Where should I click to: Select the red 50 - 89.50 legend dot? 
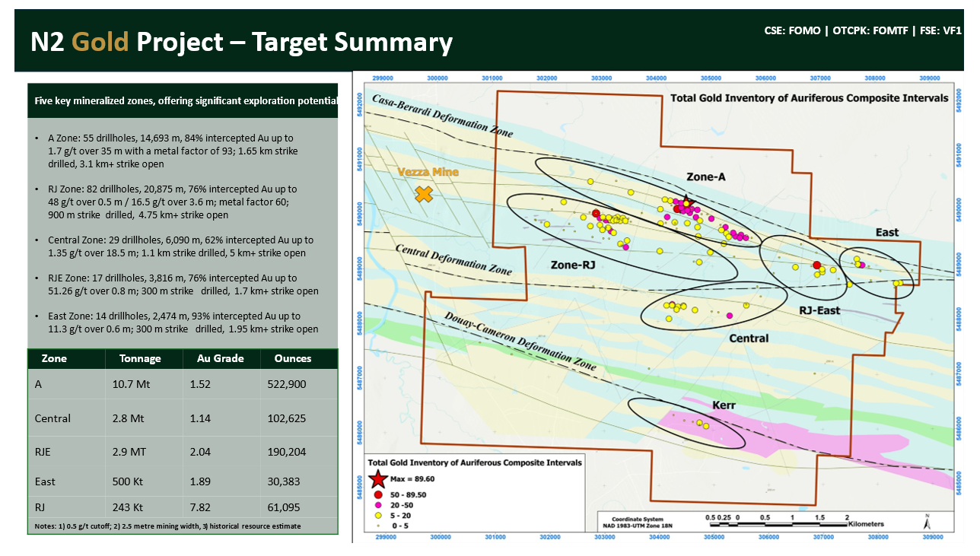378,494
